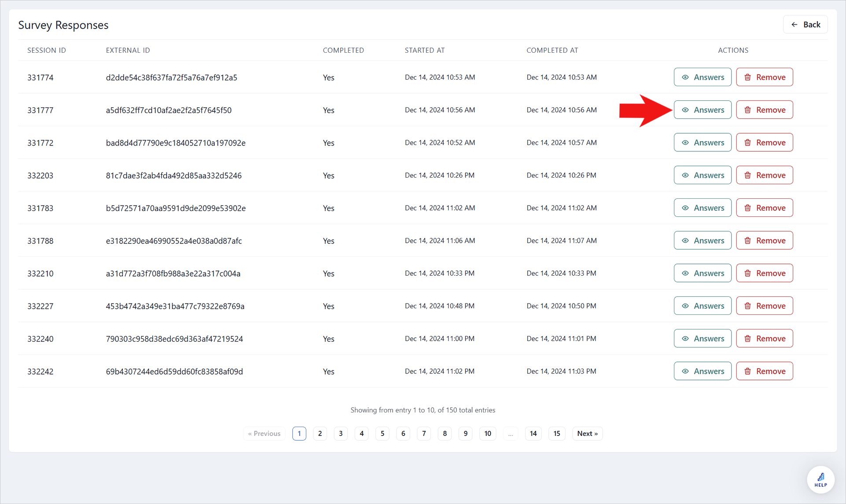The width and height of the screenshot is (846, 504).
Task: Click the Session ID column header
Action: tap(47, 50)
